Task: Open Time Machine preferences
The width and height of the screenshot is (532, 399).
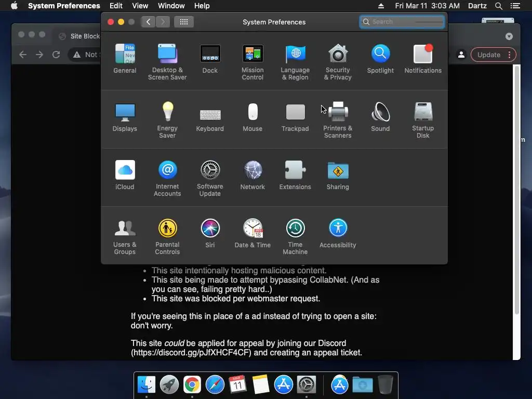Action: 295,236
